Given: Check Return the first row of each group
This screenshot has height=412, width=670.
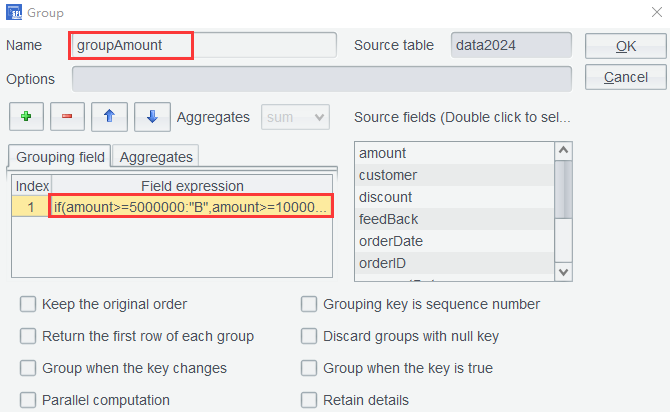Looking at the screenshot, I should (28, 336).
